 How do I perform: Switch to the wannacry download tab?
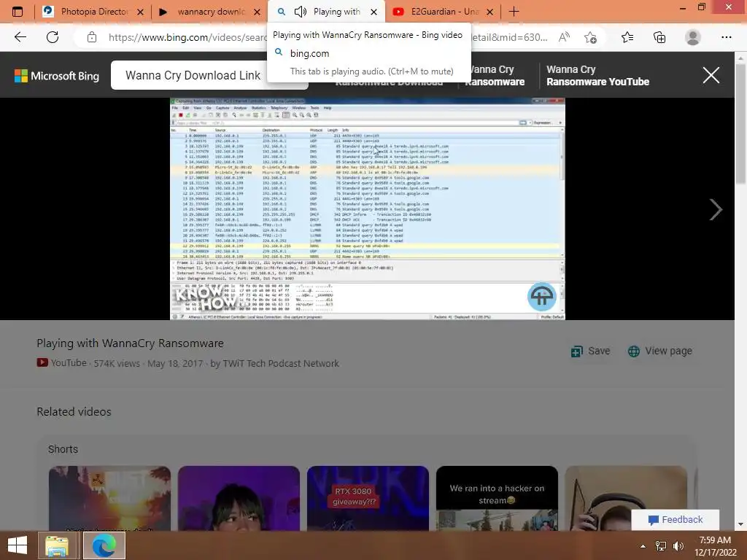click(209, 12)
